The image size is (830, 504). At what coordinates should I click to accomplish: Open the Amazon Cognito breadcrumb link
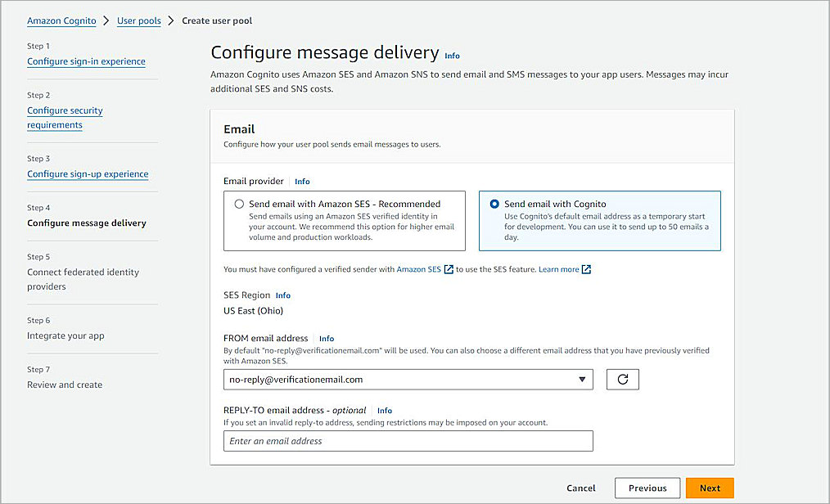(x=61, y=20)
